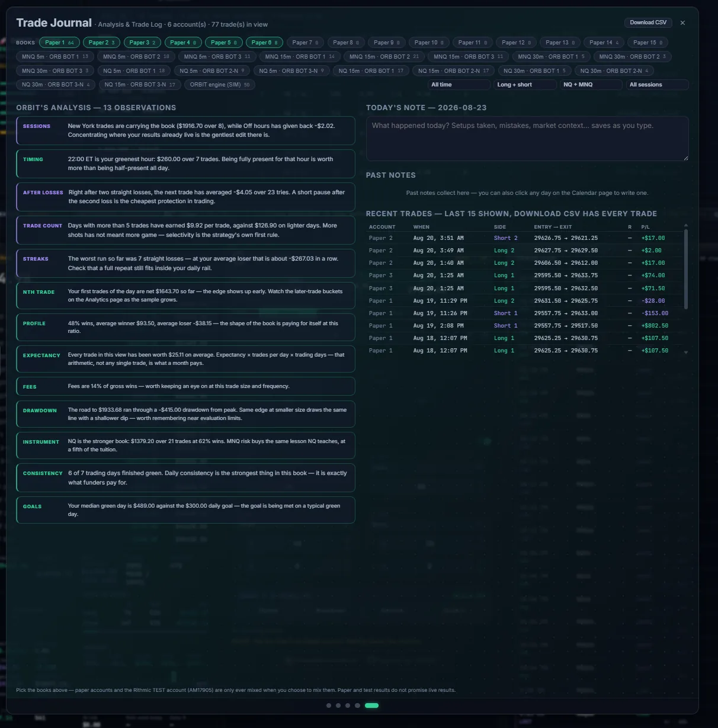This screenshot has width=718, height=728.
Task: Toggle the Paper 3 book chip
Action: pyautogui.click(x=142, y=43)
